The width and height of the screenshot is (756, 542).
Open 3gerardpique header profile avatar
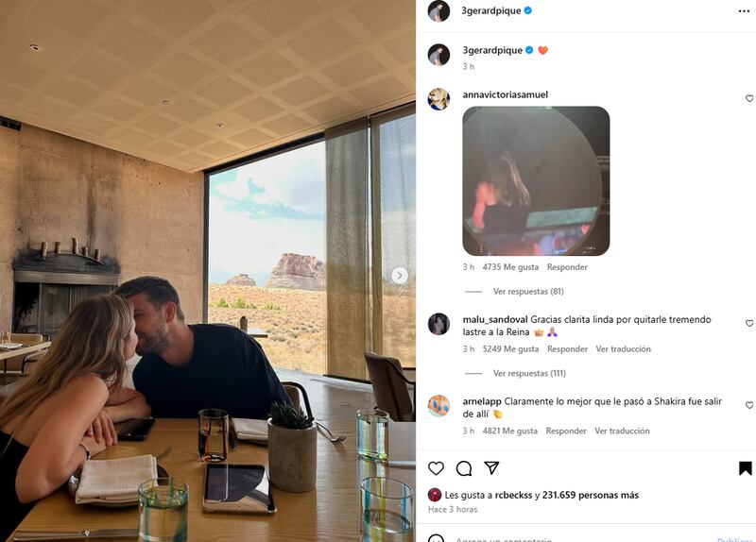(x=438, y=10)
